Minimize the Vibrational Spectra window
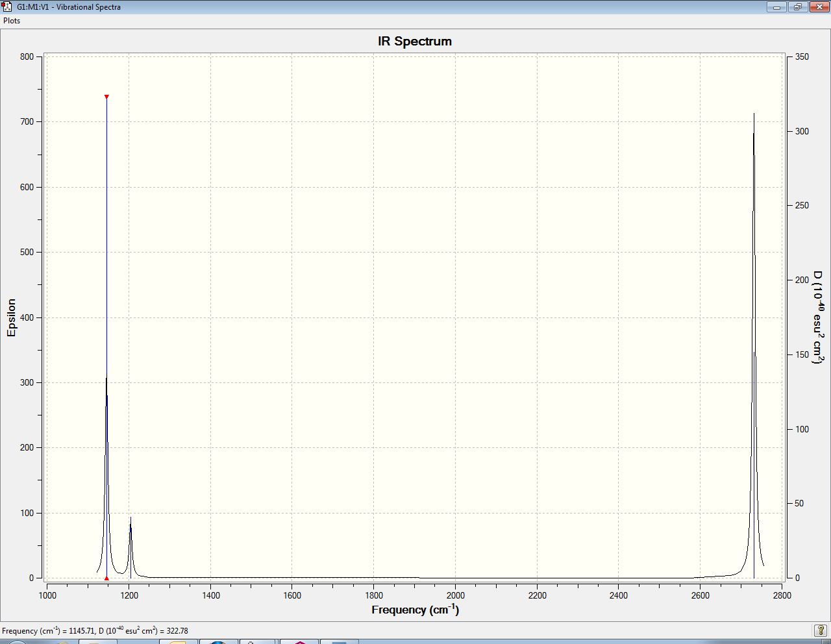Image resolution: width=831 pixels, height=644 pixels. [776, 6]
